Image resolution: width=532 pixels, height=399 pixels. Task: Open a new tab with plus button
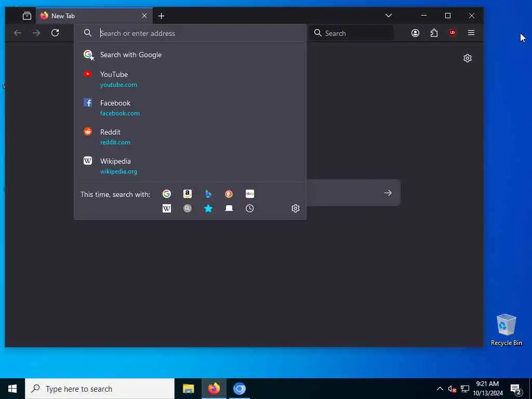(x=162, y=16)
